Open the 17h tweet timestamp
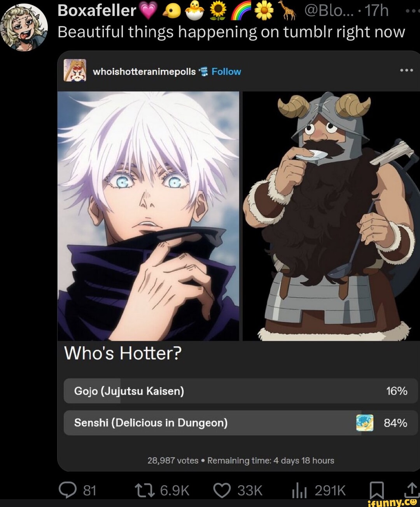 (x=376, y=10)
